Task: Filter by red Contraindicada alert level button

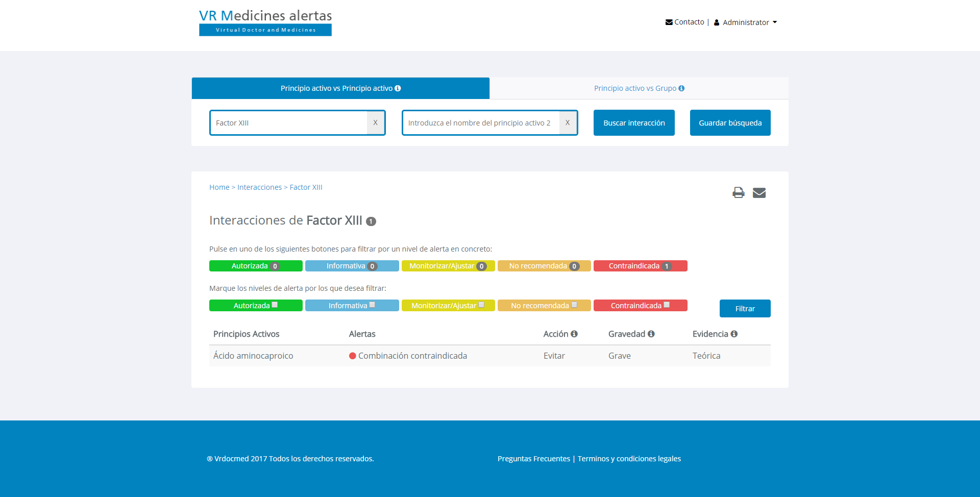Action: click(640, 266)
